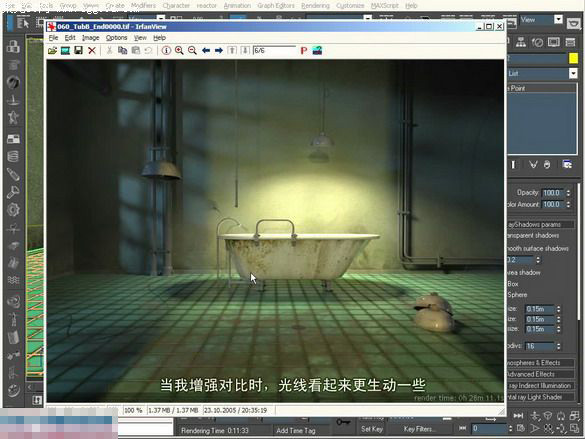This screenshot has height=439, width=585.
Task: Open the Utilities panel tab in 3ds Max
Action: tap(570, 43)
